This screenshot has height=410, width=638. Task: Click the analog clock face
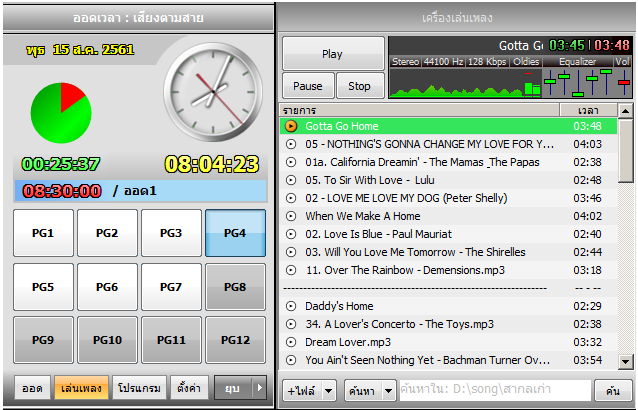(x=213, y=92)
